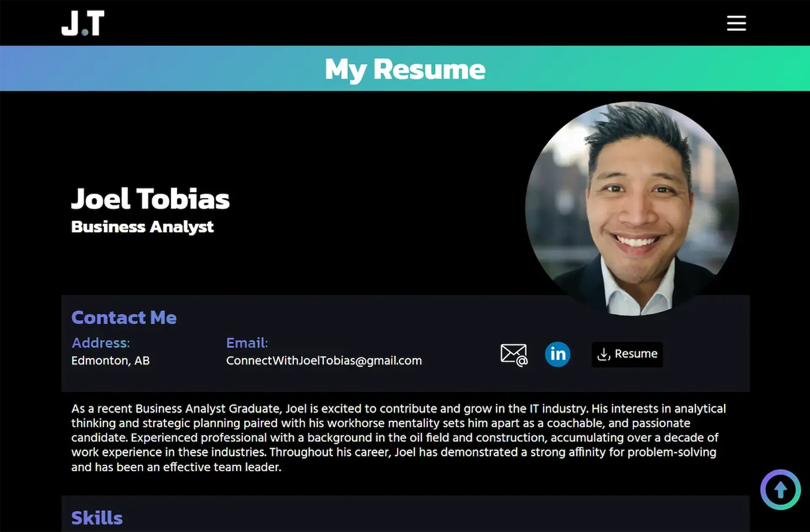Viewport: 810px width, 532px height.
Task: Click the scroll-to-top arrow button
Action: [x=780, y=490]
